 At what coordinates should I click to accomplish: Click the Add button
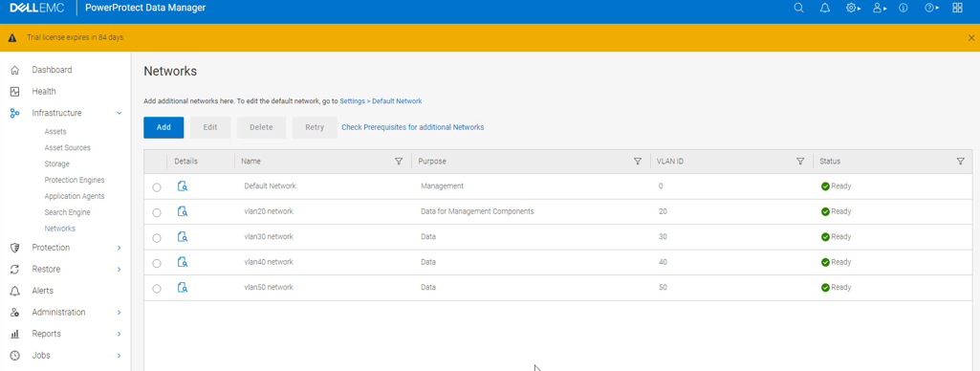pos(163,127)
